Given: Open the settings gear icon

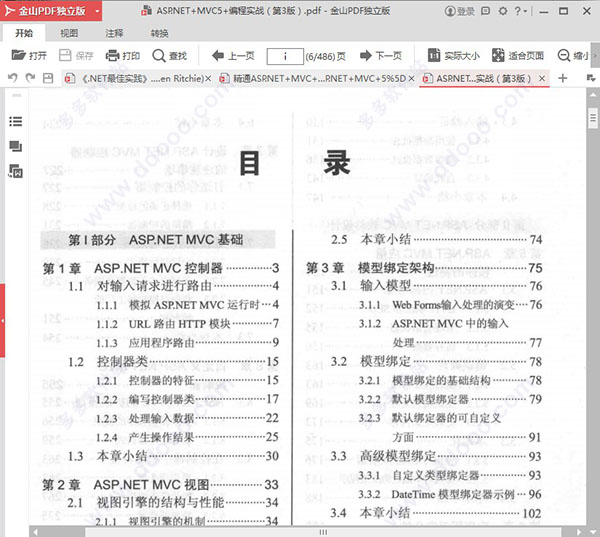Looking at the screenshot, I should point(503,11).
